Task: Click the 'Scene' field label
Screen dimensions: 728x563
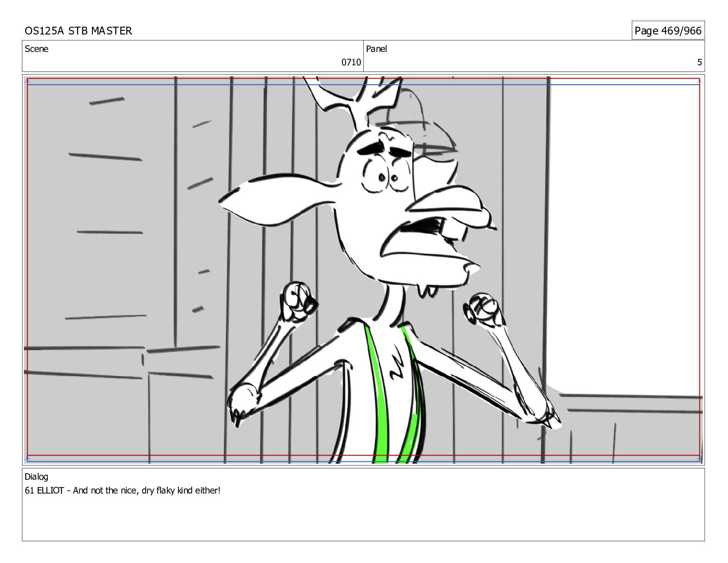Action: pyautogui.click(x=36, y=49)
